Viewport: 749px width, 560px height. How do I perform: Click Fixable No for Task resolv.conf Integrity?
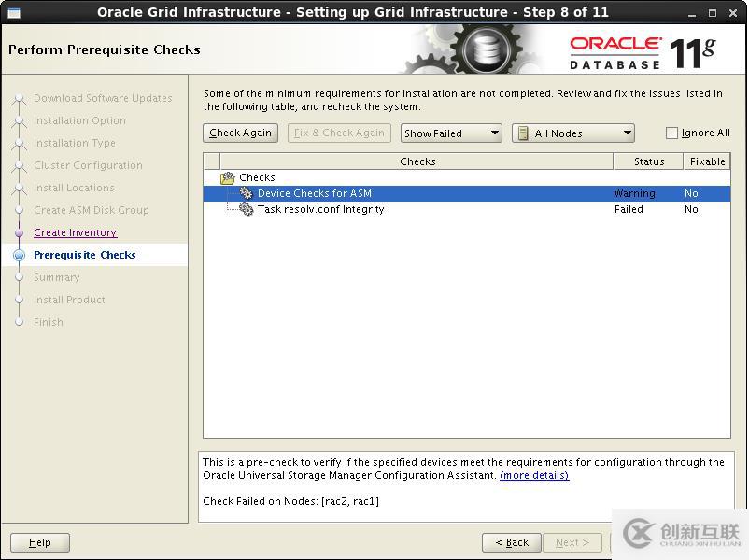point(691,209)
